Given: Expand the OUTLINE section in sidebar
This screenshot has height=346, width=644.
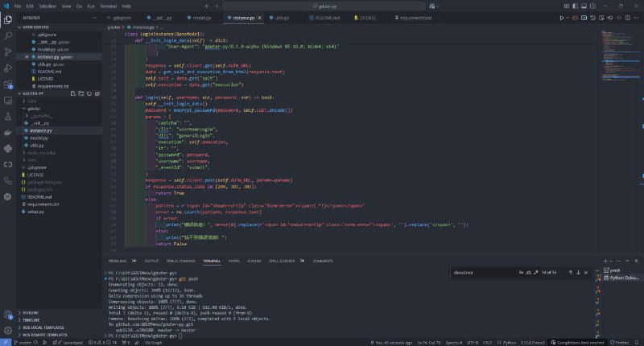Looking at the screenshot, I should (x=32, y=312).
